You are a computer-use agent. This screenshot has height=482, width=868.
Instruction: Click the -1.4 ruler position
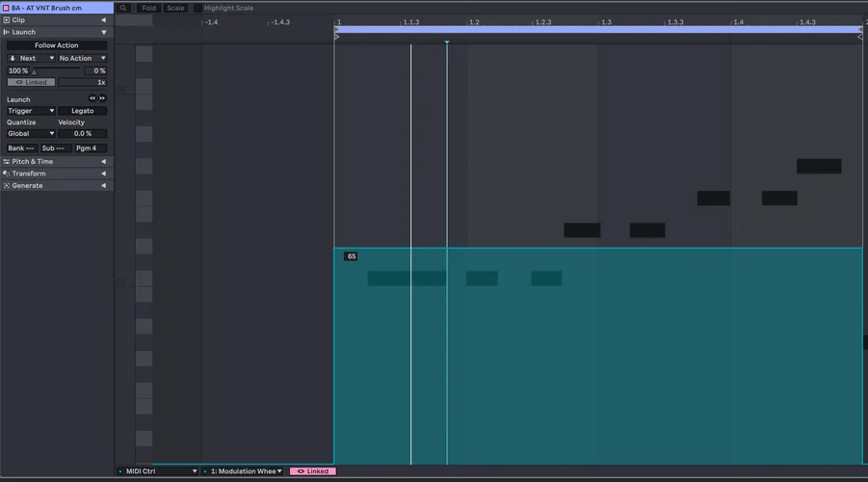point(212,22)
